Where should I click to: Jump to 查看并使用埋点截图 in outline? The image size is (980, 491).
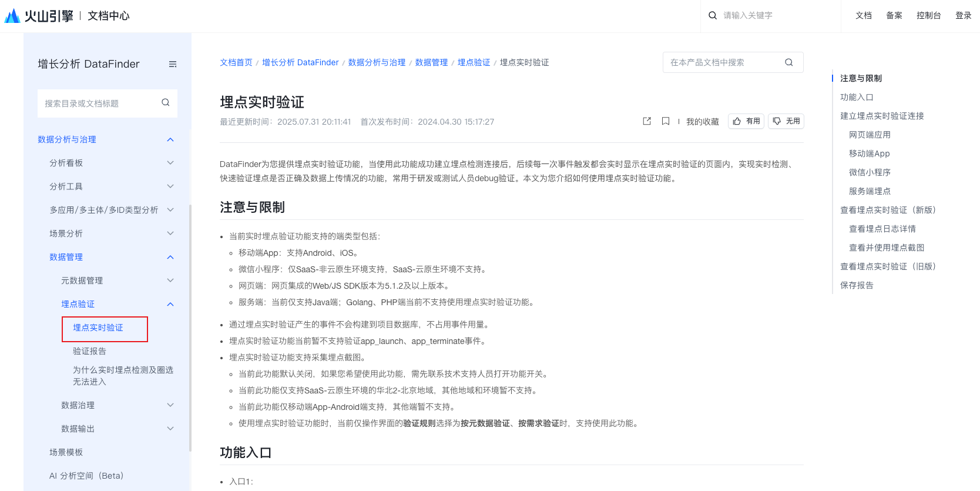click(x=887, y=248)
